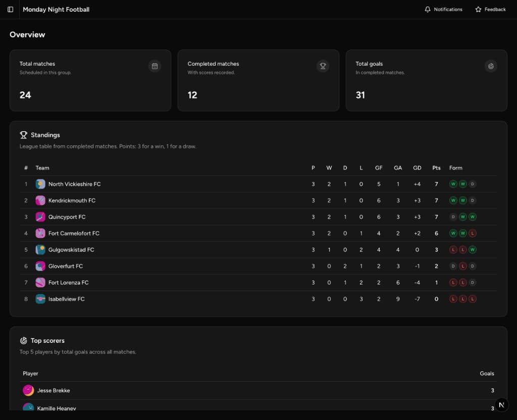Open Notifications via the bell icon
Image resolution: width=517 pixels, height=420 pixels.
point(427,9)
